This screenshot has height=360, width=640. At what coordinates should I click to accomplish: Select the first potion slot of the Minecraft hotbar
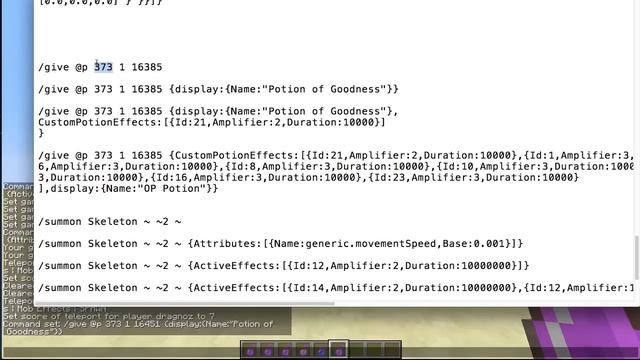point(250,350)
